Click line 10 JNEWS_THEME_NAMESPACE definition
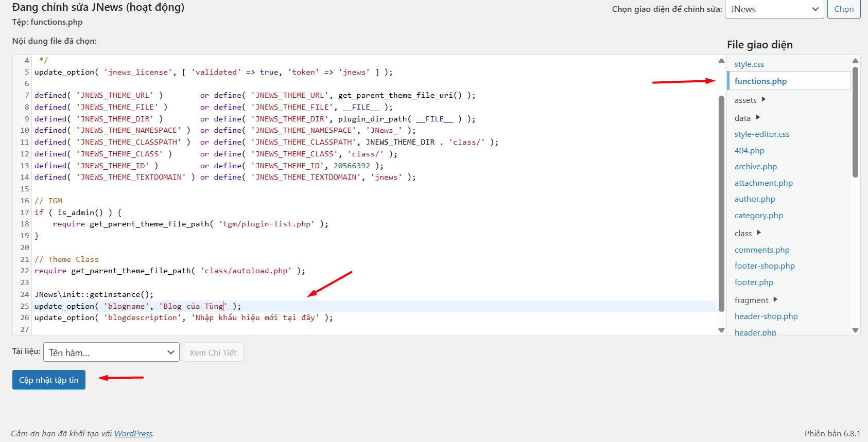This screenshot has height=442, width=868. pos(225,130)
